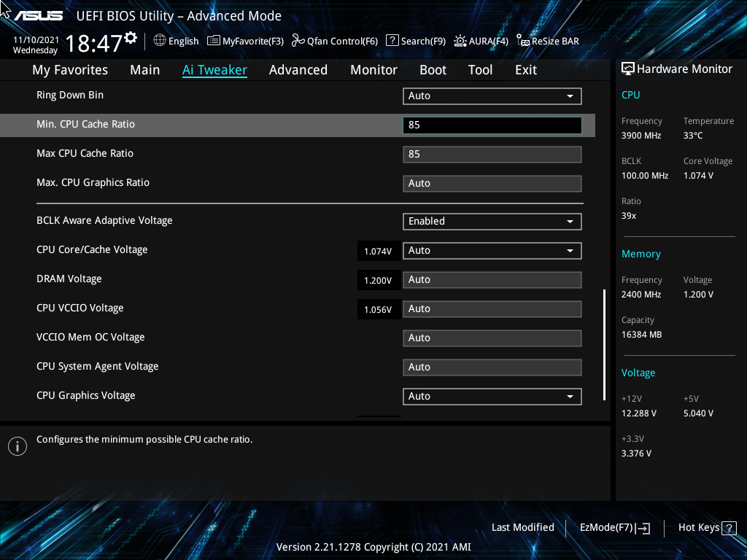Click the 2400 MHz memory frequency value

tap(641, 295)
